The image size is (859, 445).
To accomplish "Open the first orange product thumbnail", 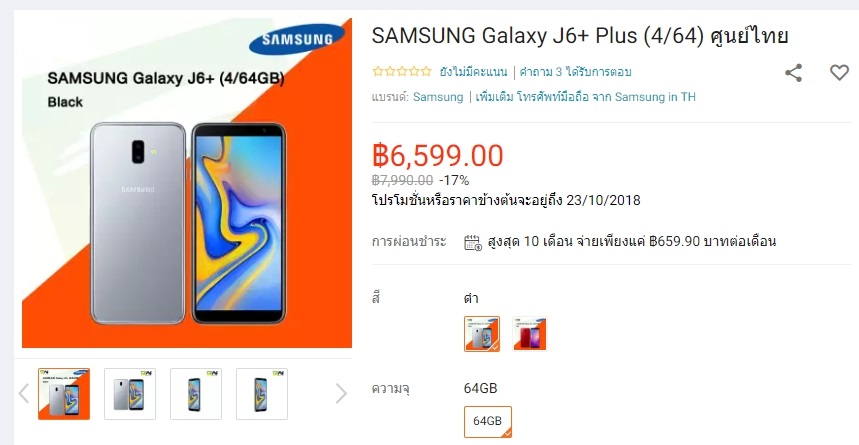I will click(x=64, y=393).
